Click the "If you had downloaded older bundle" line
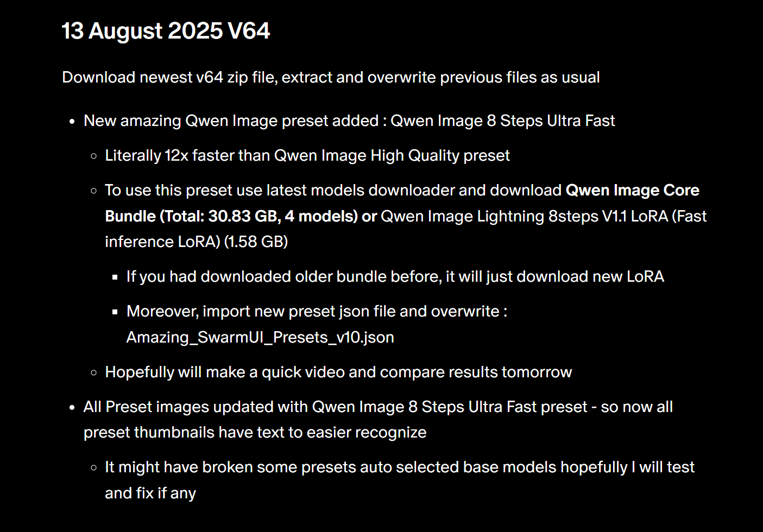Screen dimensions: 763x532 [x=395, y=277]
